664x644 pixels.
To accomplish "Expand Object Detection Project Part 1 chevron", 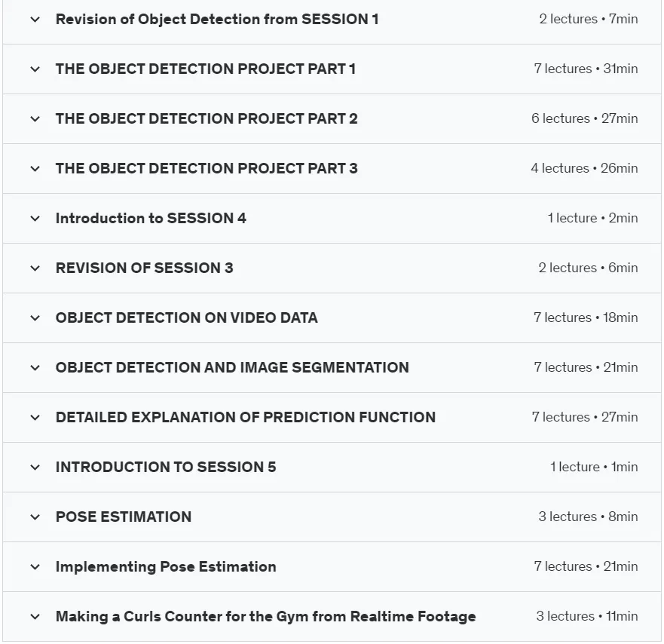I will point(35,69).
